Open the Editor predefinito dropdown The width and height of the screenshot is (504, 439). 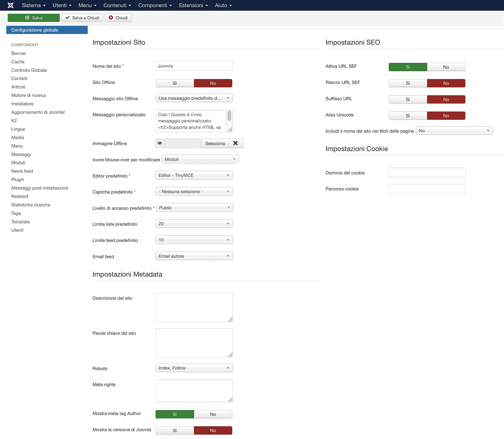(194, 175)
